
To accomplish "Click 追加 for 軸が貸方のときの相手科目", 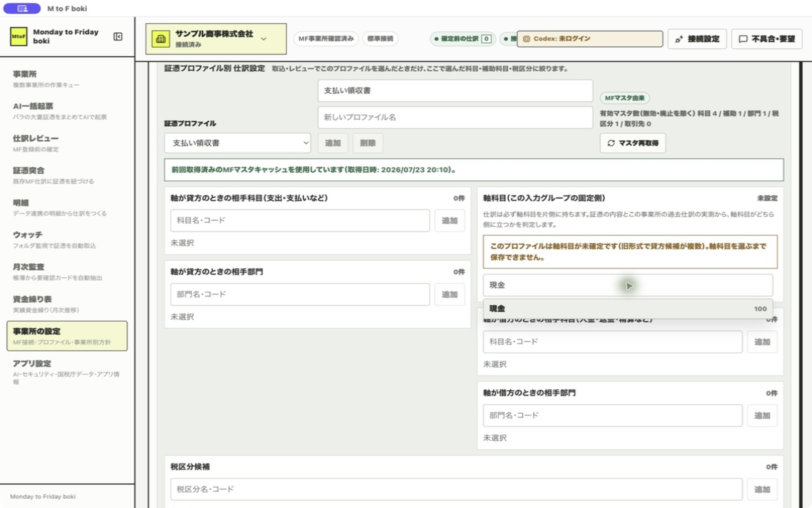I will pos(450,221).
